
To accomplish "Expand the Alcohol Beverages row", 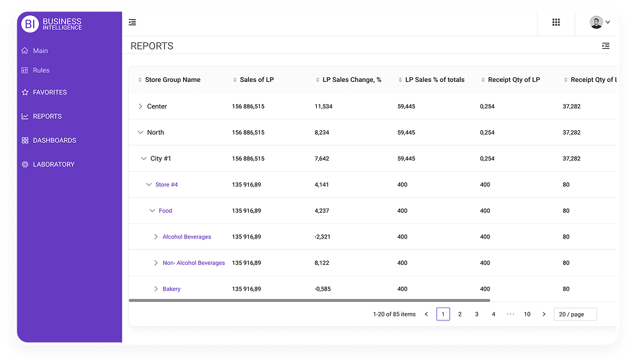I will tap(156, 237).
